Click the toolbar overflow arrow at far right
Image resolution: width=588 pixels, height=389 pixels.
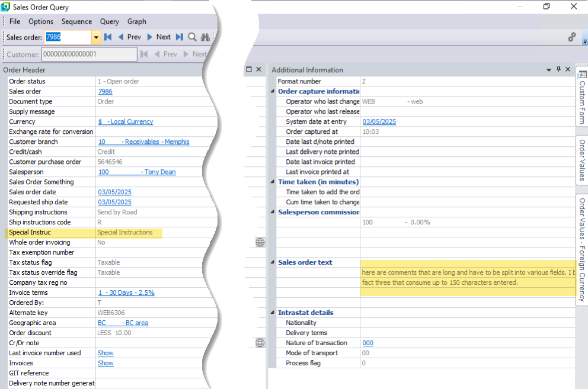[585, 42]
